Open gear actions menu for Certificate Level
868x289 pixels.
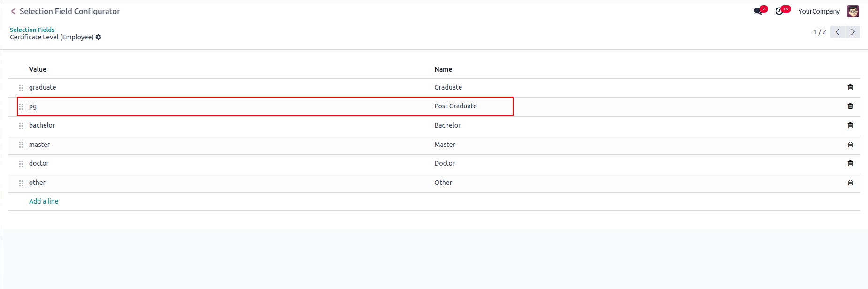tap(99, 37)
